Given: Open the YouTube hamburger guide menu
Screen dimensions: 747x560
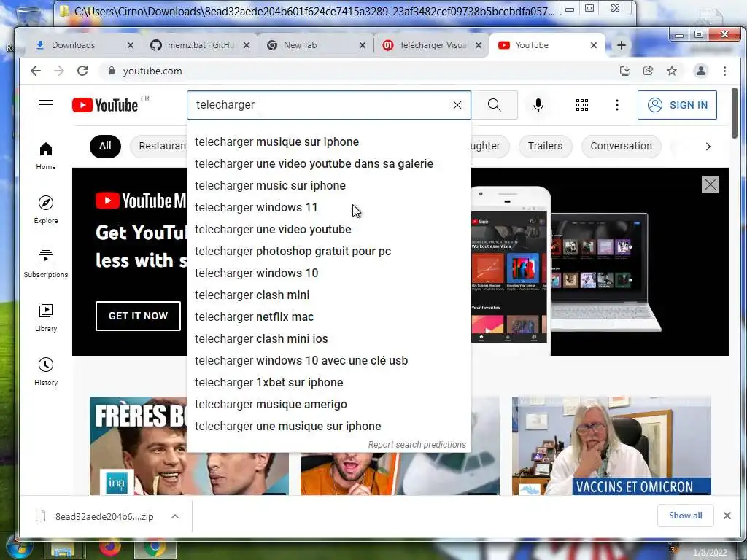Looking at the screenshot, I should (x=46, y=105).
